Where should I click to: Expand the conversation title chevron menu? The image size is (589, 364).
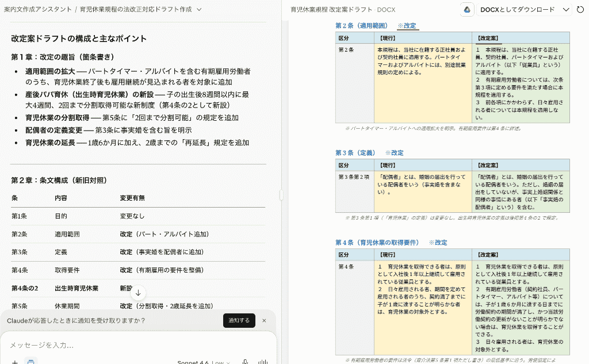point(199,9)
